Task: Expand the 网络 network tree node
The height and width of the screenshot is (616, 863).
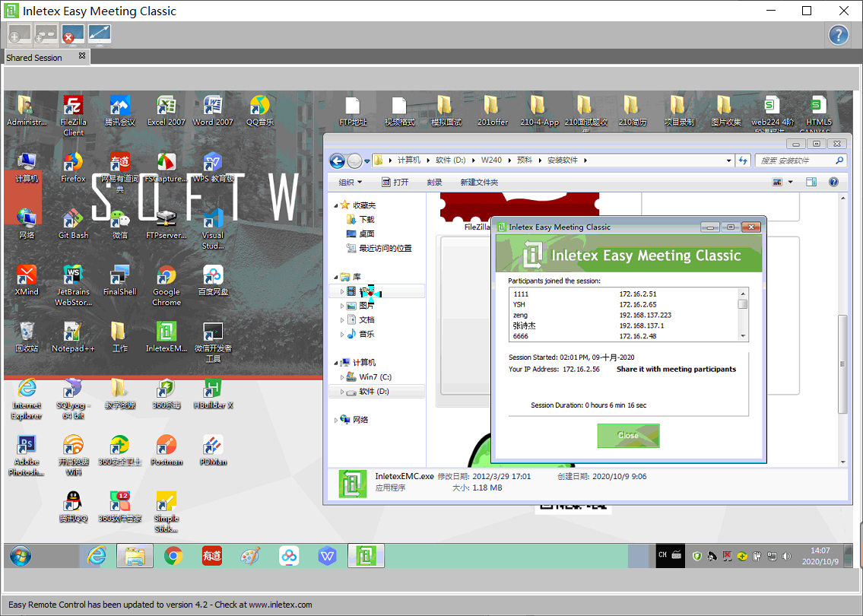Action: tap(336, 420)
